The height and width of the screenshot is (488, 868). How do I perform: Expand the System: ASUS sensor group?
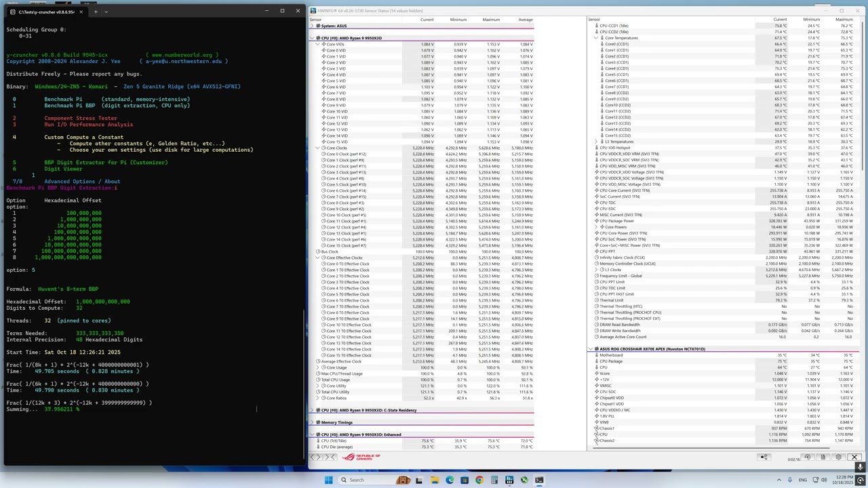[313, 26]
